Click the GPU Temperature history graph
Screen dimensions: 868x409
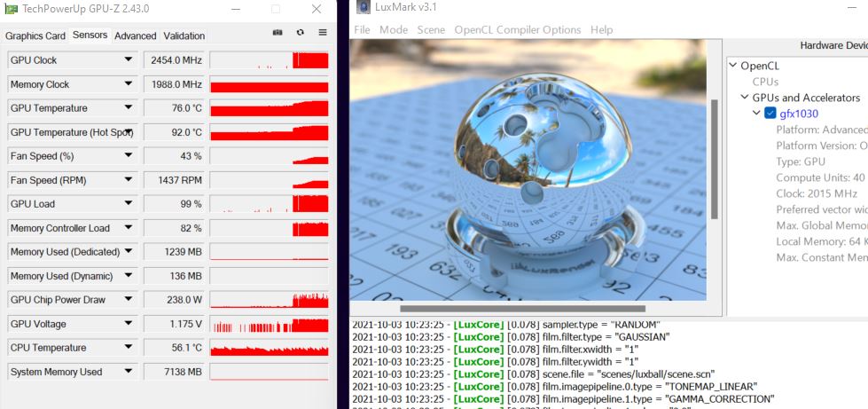click(269, 108)
